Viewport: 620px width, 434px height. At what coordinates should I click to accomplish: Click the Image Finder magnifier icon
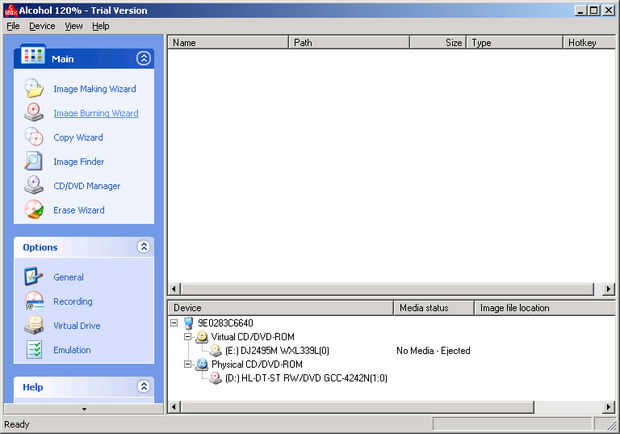(34, 161)
